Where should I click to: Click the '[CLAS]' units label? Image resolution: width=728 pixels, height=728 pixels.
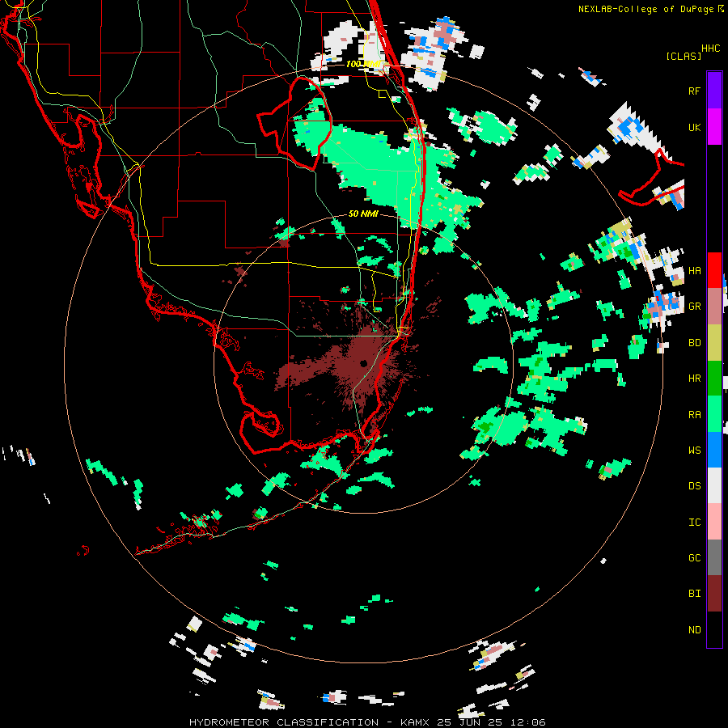click(x=684, y=57)
